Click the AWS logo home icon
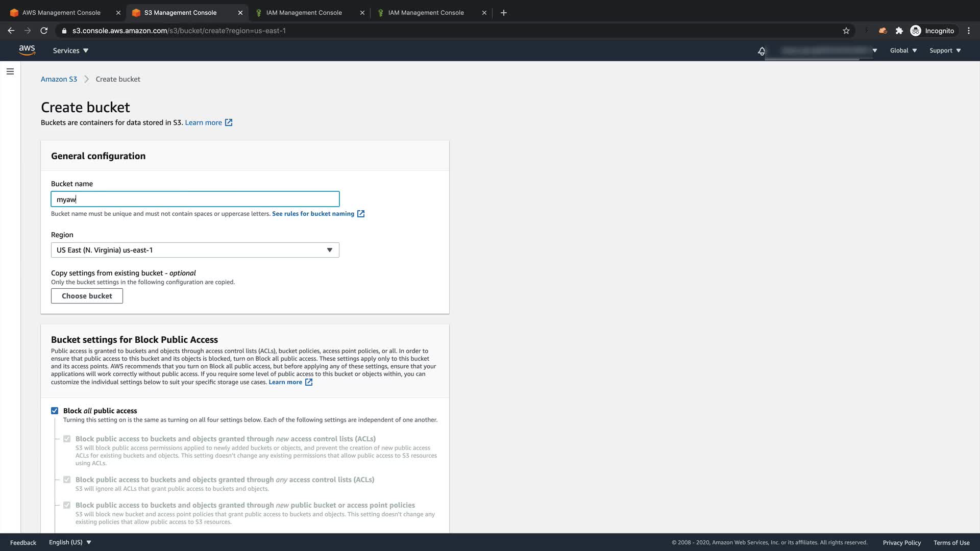Viewport: 980px width, 551px height. click(x=27, y=50)
